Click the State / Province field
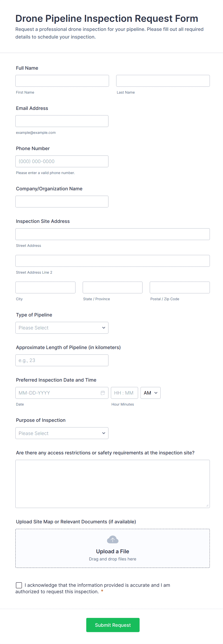 (112, 288)
